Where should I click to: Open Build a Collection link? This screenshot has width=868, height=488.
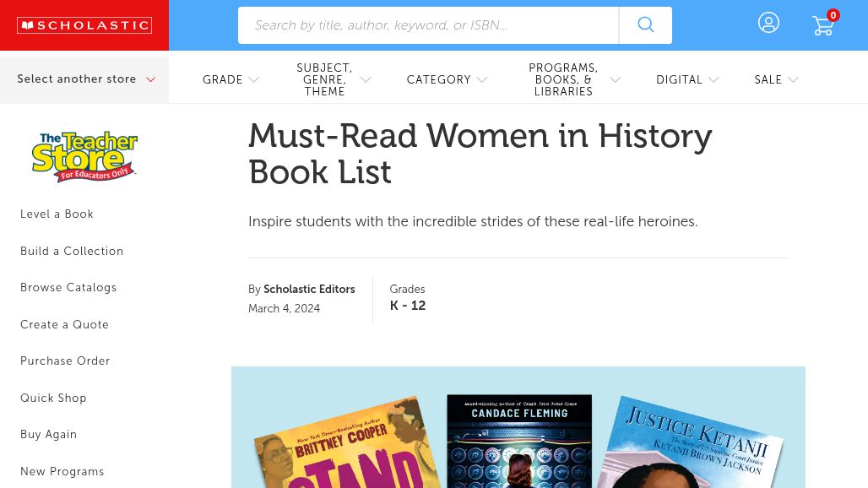(72, 252)
